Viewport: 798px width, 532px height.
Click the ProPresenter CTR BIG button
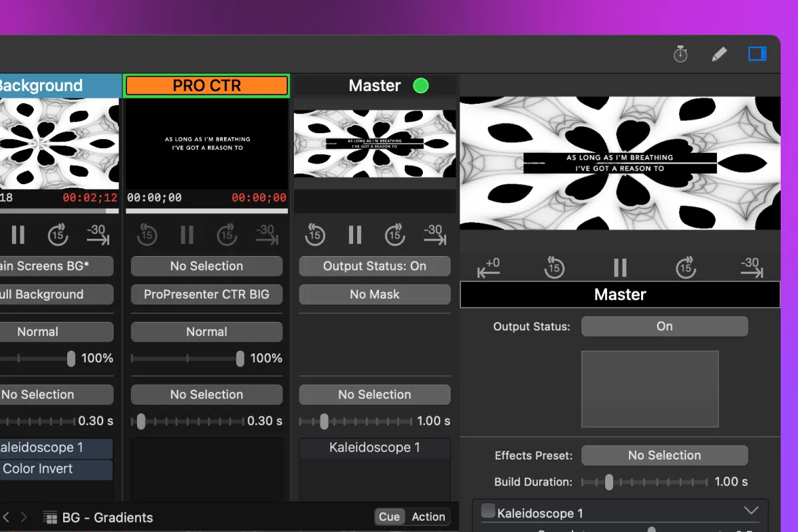[207, 295]
